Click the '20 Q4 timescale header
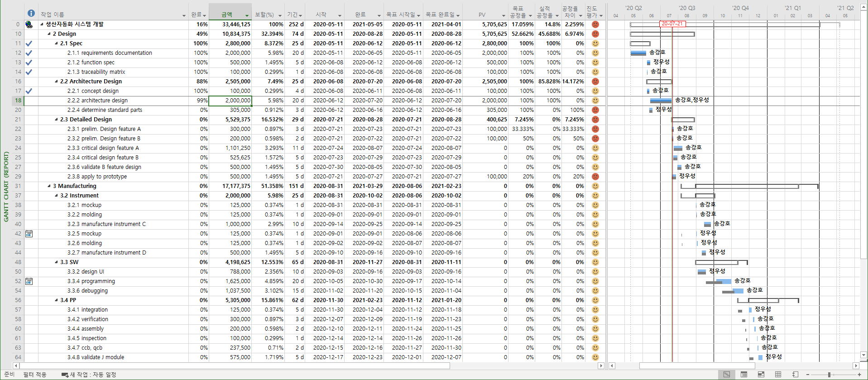The height and width of the screenshot is (380, 868). pyautogui.click(x=740, y=8)
